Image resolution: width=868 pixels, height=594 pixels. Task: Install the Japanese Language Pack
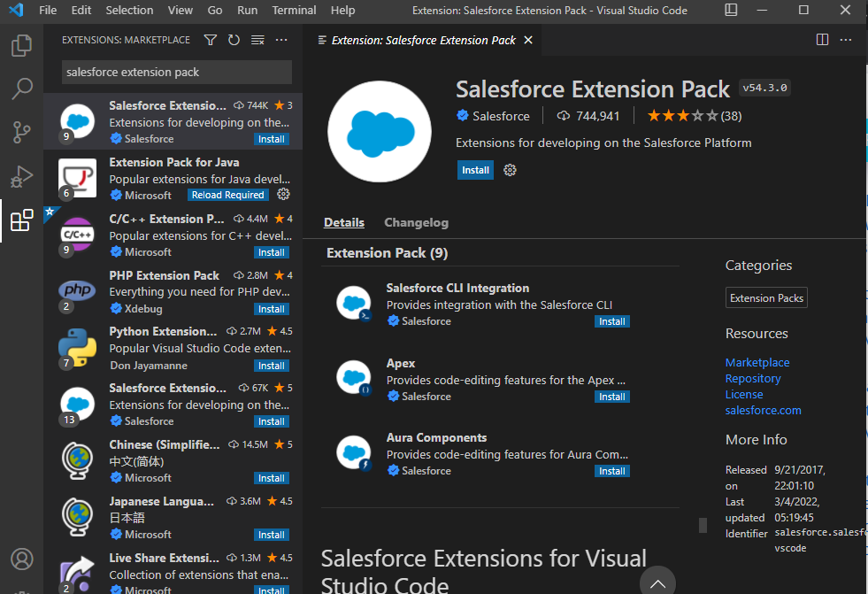click(272, 535)
